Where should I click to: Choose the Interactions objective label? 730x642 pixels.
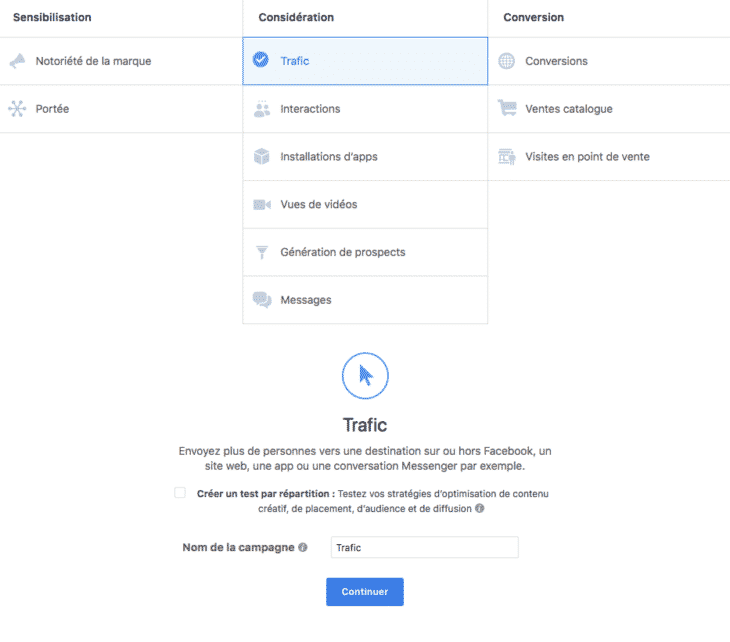pos(310,109)
